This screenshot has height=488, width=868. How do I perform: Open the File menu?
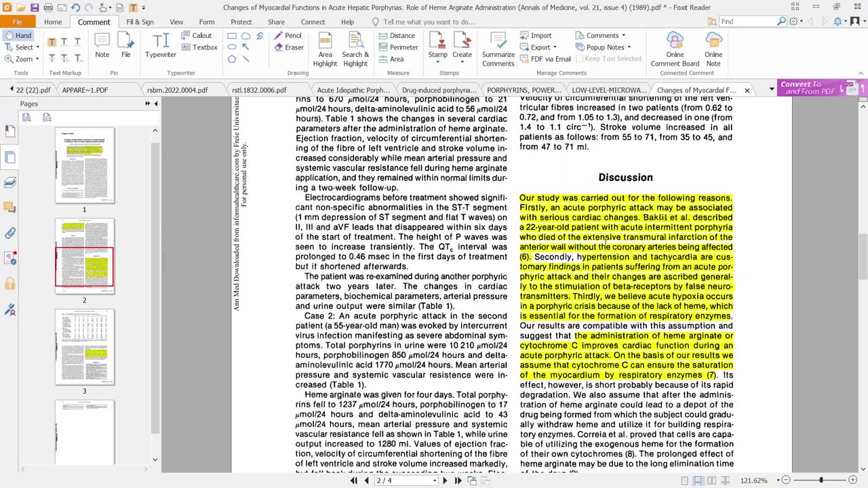17,22
